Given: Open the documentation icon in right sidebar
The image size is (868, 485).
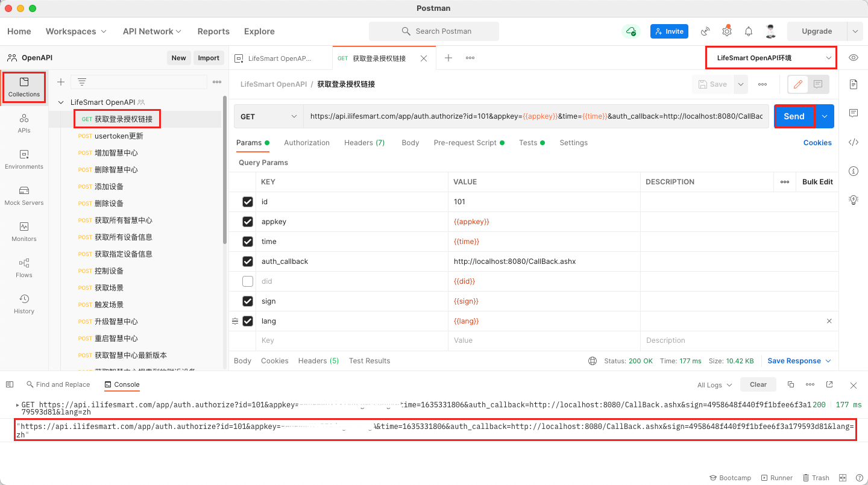Looking at the screenshot, I should pyautogui.click(x=854, y=84).
